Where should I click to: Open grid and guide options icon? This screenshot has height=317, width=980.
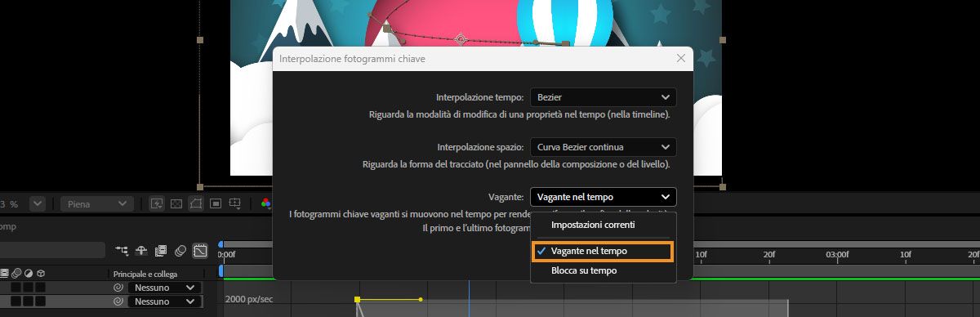coord(234,203)
